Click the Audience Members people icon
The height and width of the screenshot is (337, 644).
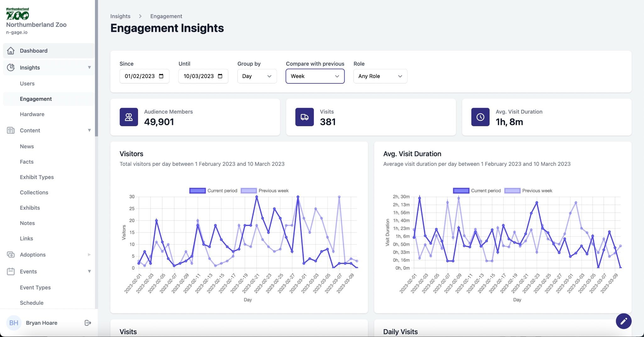tap(129, 117)
